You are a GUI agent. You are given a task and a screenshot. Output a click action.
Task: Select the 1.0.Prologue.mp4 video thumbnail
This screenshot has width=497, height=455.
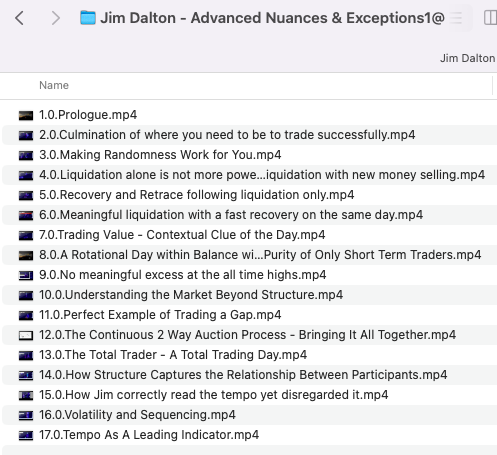[26, 115]
